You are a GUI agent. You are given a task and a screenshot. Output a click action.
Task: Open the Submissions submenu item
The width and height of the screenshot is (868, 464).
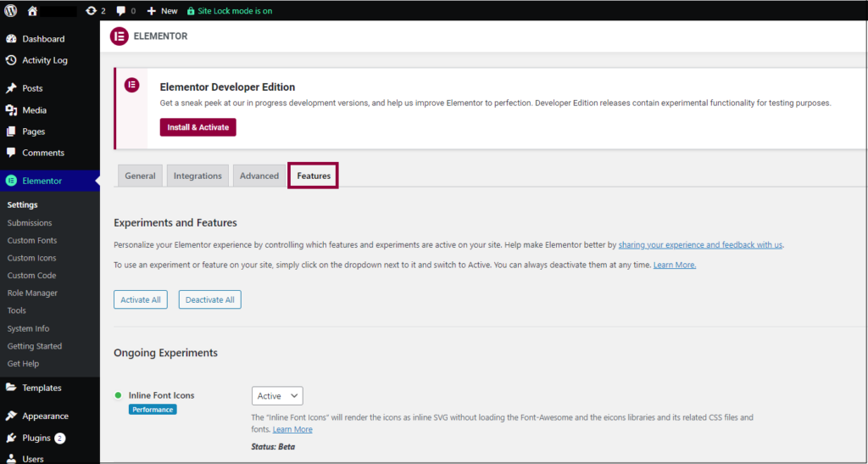tap(30, 222)
